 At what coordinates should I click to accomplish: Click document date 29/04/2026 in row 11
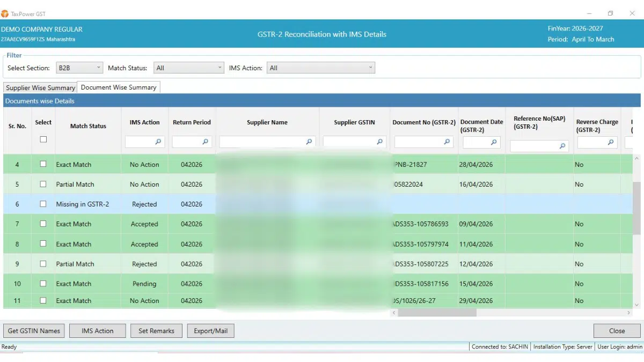(475, 301)
